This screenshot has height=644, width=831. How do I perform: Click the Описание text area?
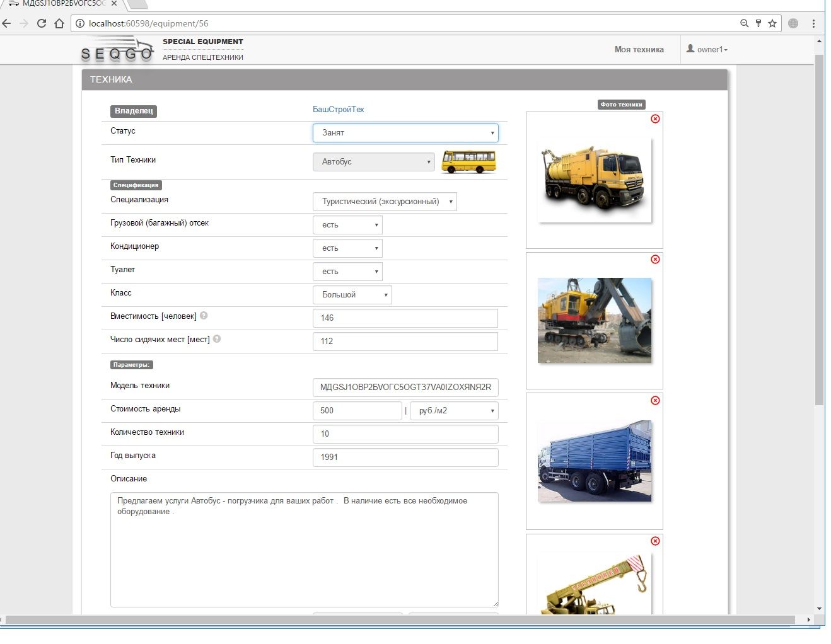(x=305, y=550)
